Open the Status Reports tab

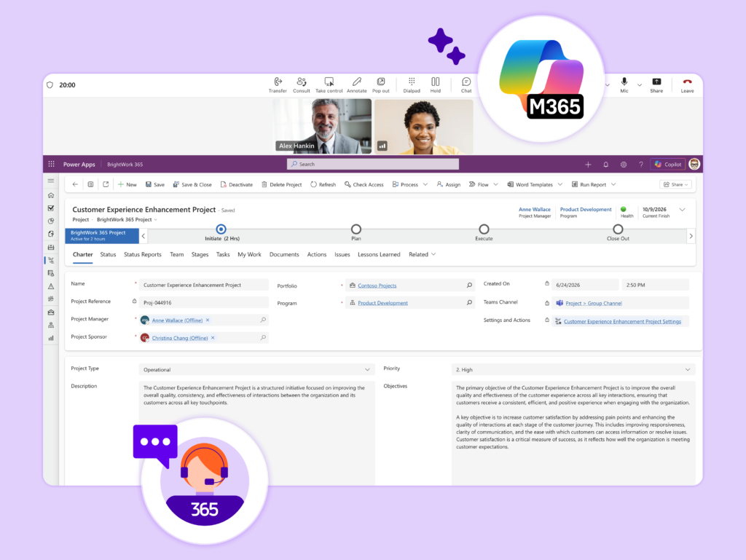pos(142,254)
